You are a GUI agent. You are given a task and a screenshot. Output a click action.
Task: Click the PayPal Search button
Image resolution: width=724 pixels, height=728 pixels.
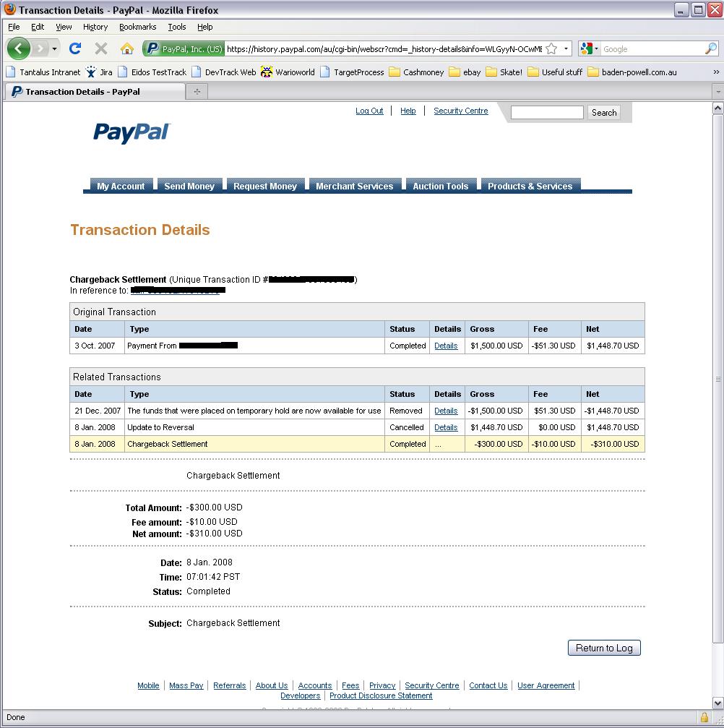coord(604,112)
